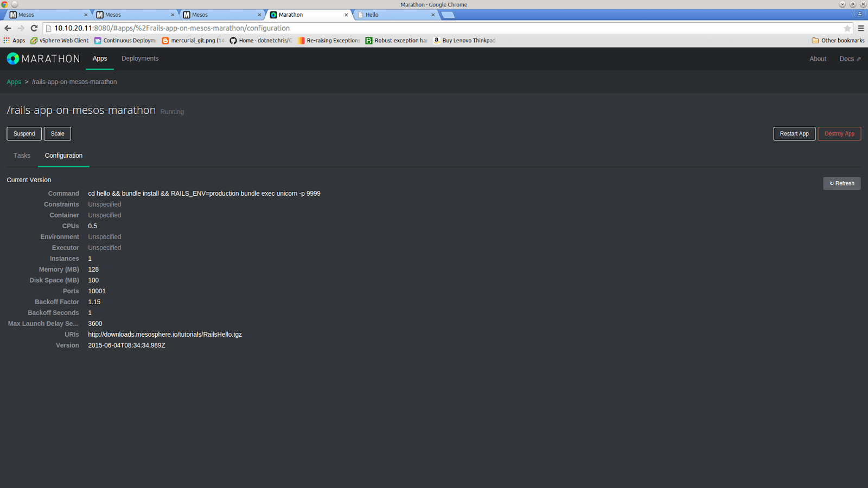Switch to the Tasks tab

(x=22, y=156)
